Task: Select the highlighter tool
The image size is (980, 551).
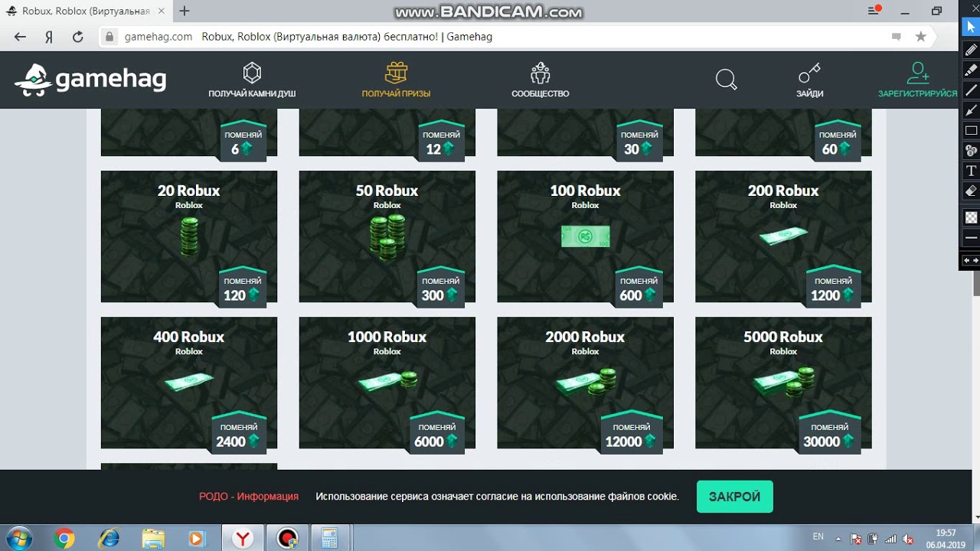Action: 971,70
